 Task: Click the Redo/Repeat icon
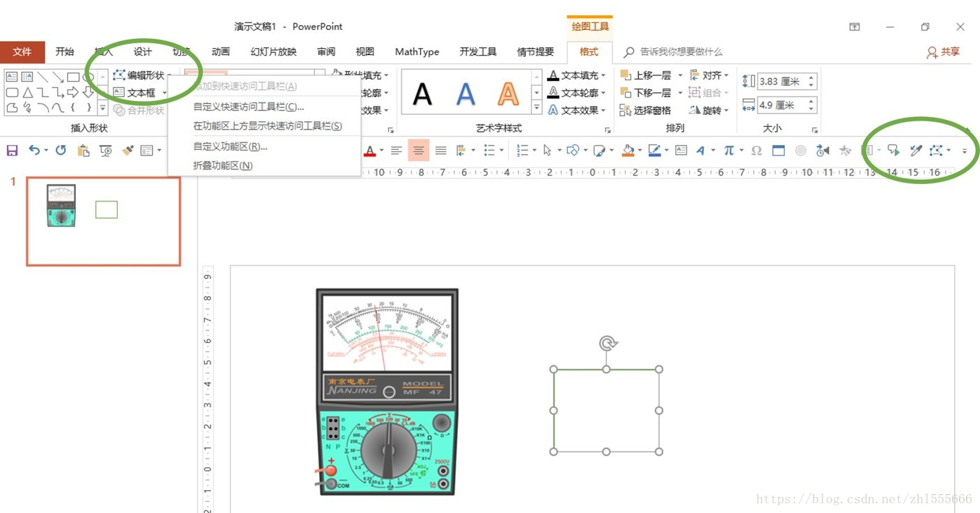61,150
